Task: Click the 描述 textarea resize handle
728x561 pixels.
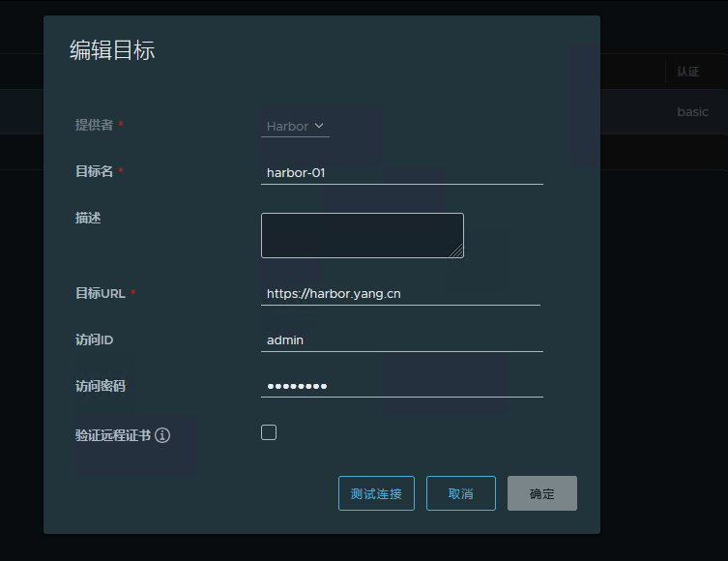Action: [x=457, y=251]
